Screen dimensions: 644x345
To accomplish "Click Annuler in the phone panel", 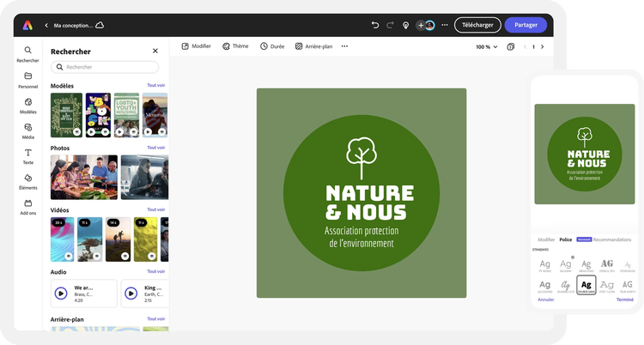I will pyautogui.click(x=546, y=300).
